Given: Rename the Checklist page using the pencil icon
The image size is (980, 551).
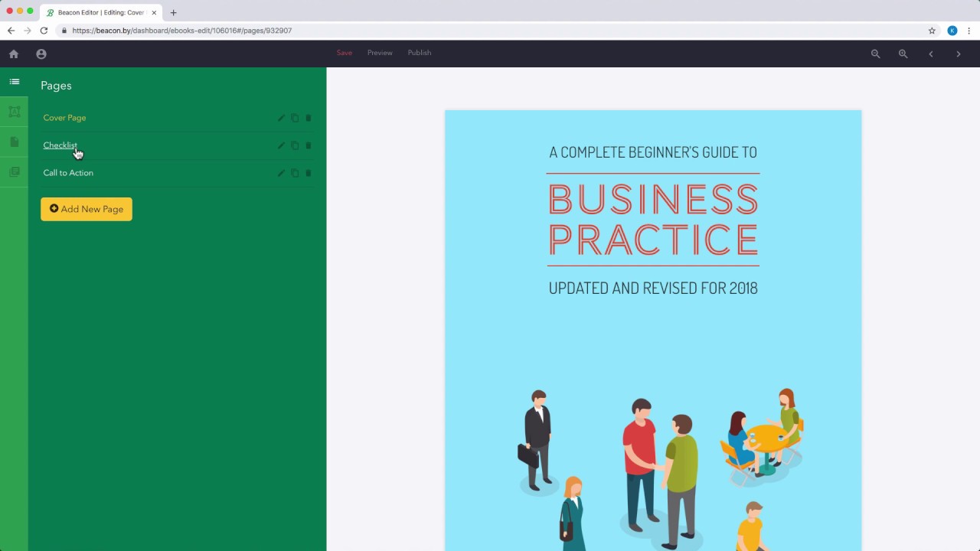Looking at the screenshot, I should 281,145.
